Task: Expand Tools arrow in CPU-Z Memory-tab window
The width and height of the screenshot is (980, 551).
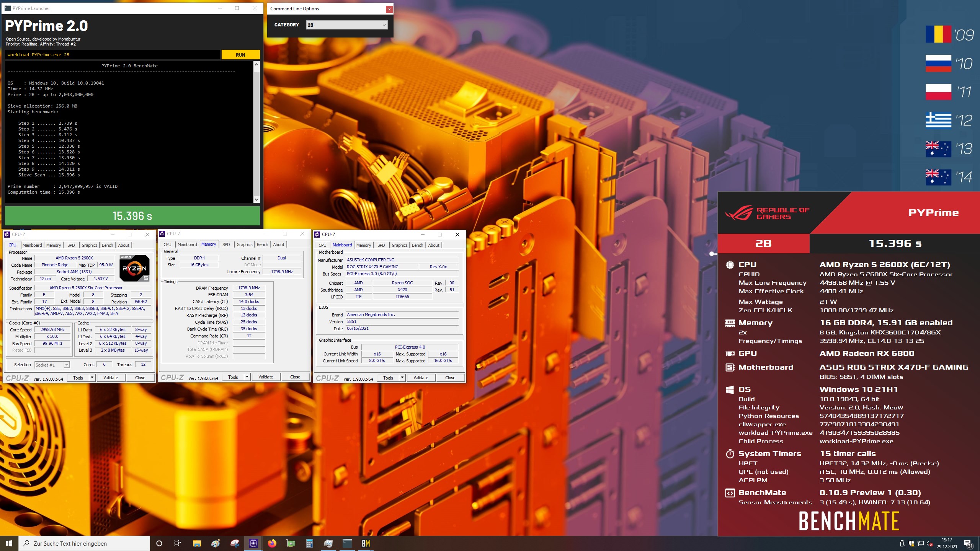Action: coord(247,377)
